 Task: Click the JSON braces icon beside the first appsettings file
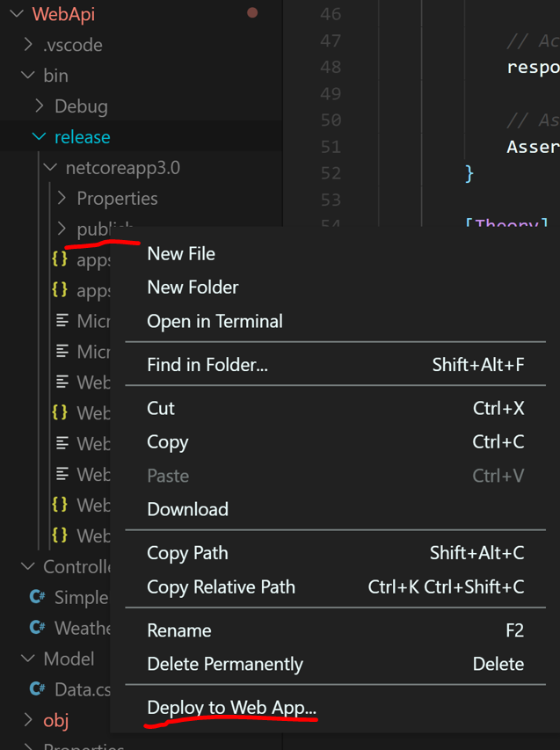coord(58,259)
